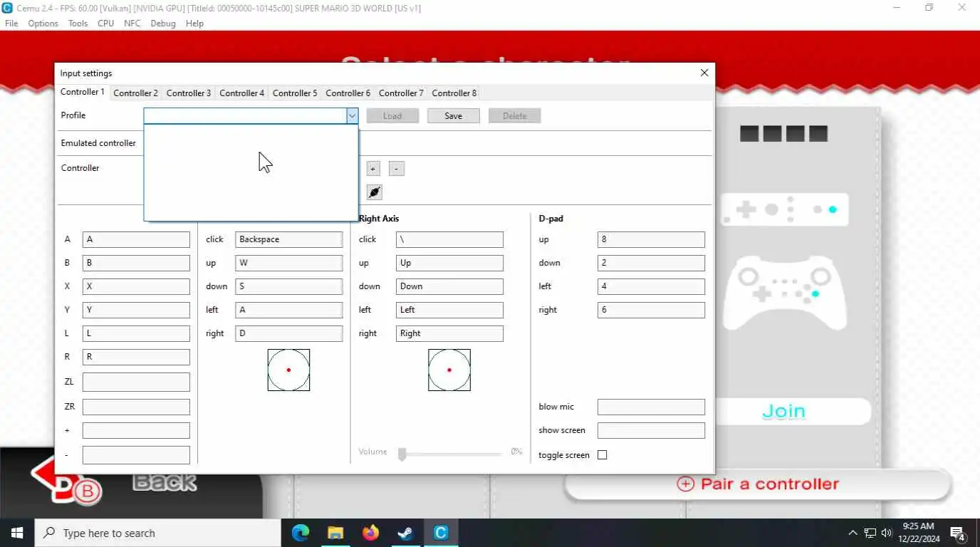
Task: Click the D-pad left field '4'
Action: (651, 286)
